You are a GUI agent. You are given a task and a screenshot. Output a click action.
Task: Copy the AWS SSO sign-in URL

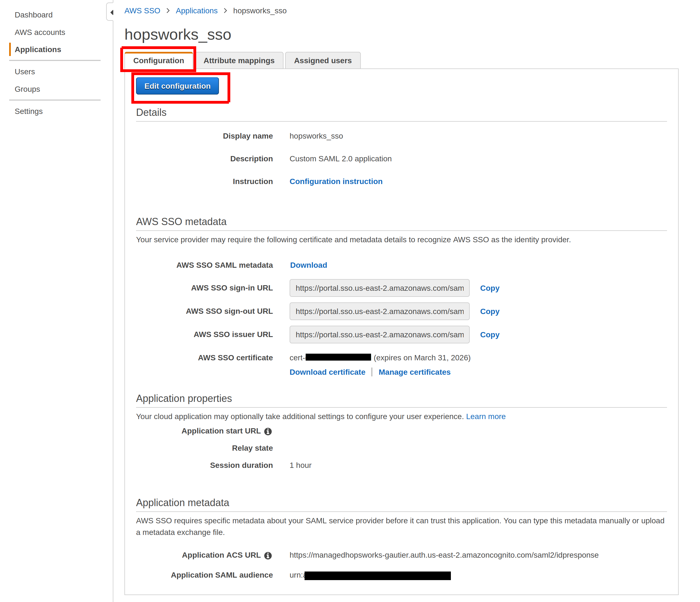coord(490,288)
